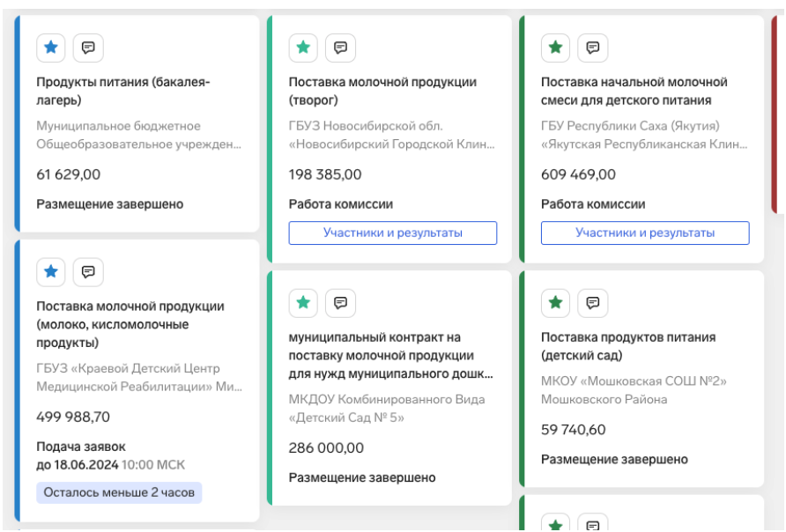Open муниципальный контракт на поставку молочной продукции
This screenshot has width=786, height=532.
[x=390, y=356]
